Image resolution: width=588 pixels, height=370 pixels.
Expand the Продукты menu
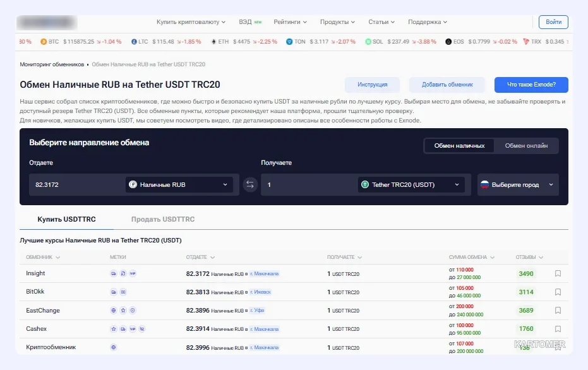[337, 22]
